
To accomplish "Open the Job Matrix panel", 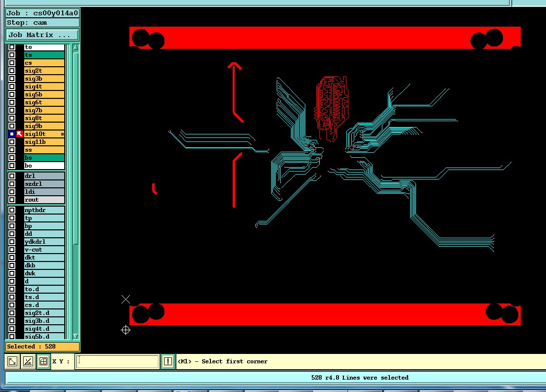I will click(42, 35).
